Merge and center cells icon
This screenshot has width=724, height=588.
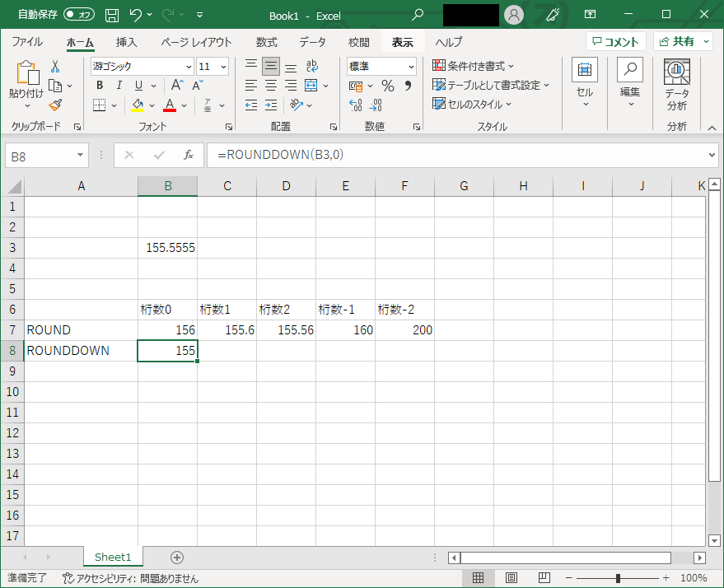point(311,86)
